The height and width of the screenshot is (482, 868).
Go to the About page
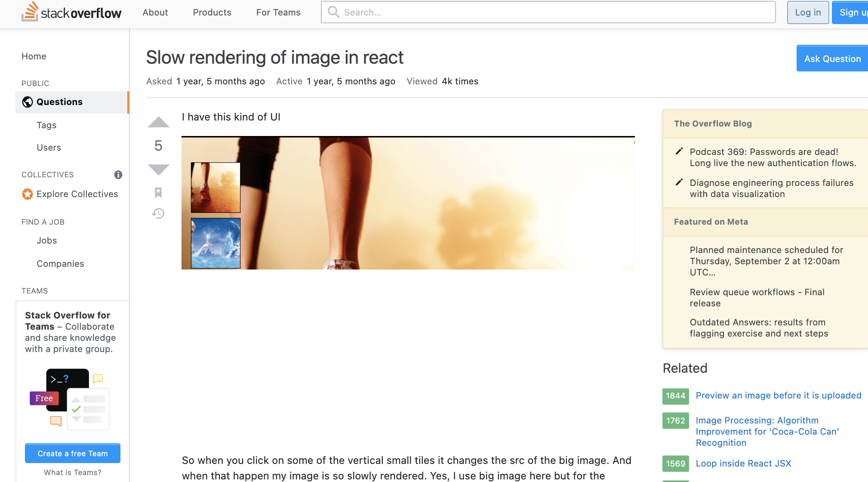[155, 12]
